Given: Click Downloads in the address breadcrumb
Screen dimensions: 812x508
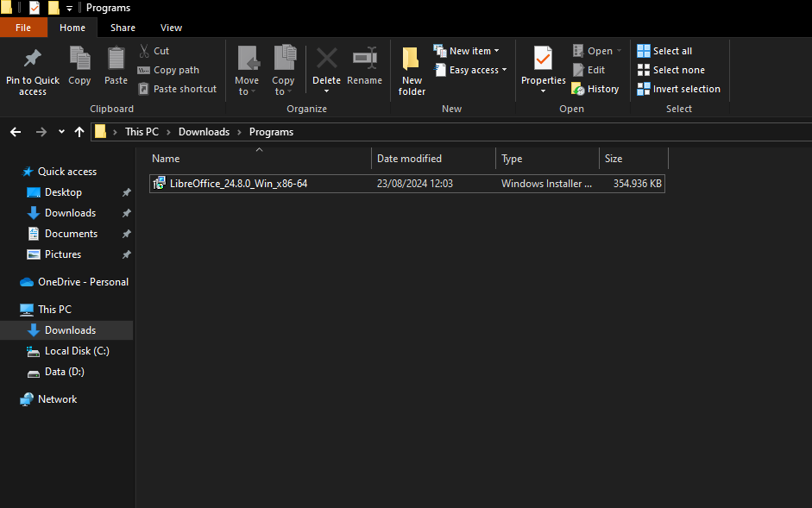Looking at the screenshot, I should coord(204,132).
